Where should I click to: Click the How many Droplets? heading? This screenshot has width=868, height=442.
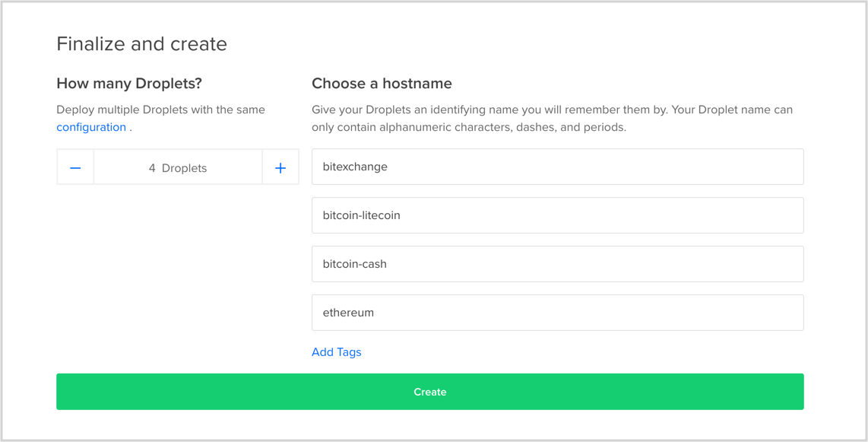[x=129, y=84]
